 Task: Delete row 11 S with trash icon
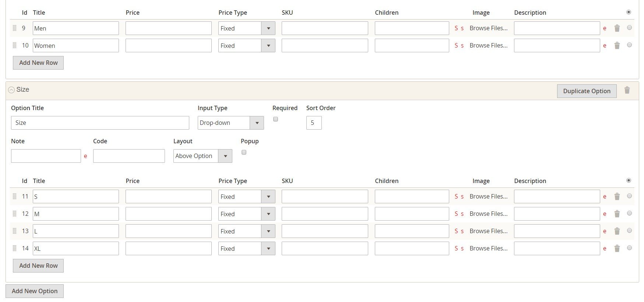tap(617, 197)
